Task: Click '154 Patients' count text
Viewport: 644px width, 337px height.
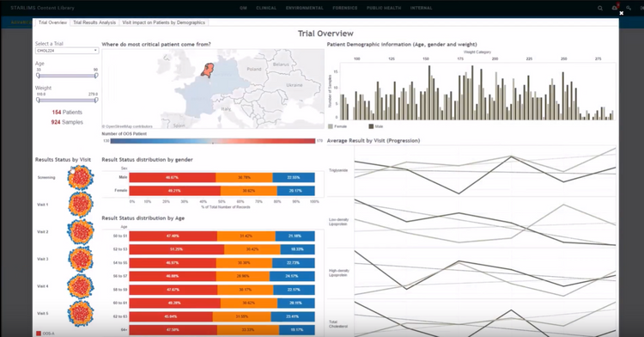Action: click(x=67, y=113)
